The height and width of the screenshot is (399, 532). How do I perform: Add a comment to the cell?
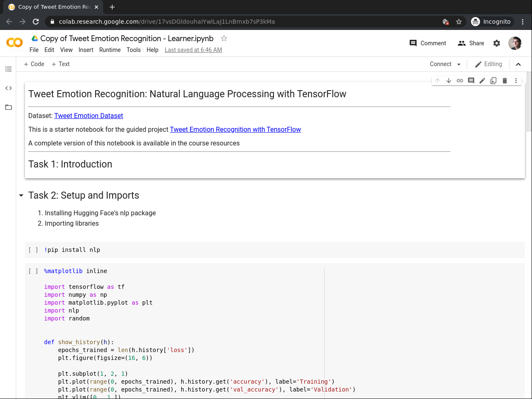tap(471, 81)
